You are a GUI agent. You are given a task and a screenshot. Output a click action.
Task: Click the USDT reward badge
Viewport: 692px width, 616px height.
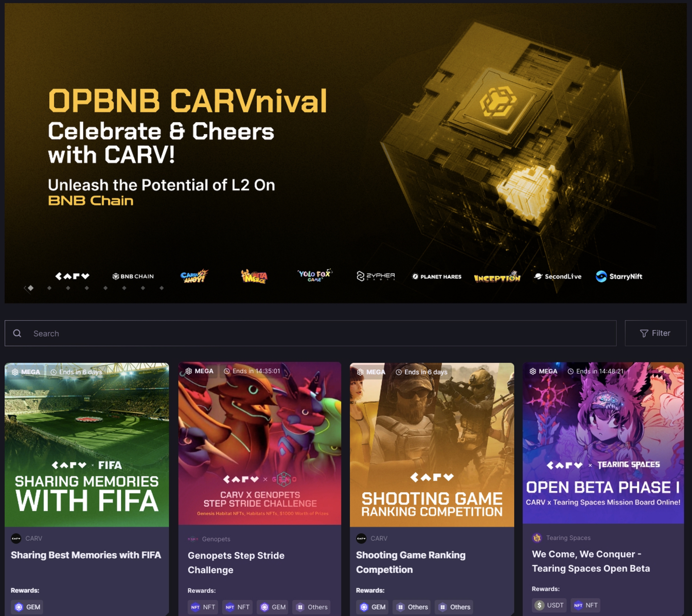tap(549, 605)
